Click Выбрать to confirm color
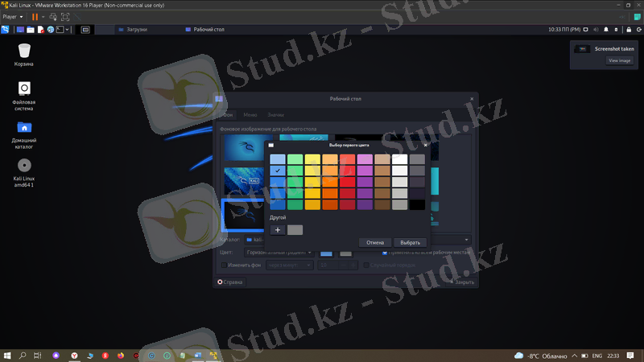 tap(410, 243)
